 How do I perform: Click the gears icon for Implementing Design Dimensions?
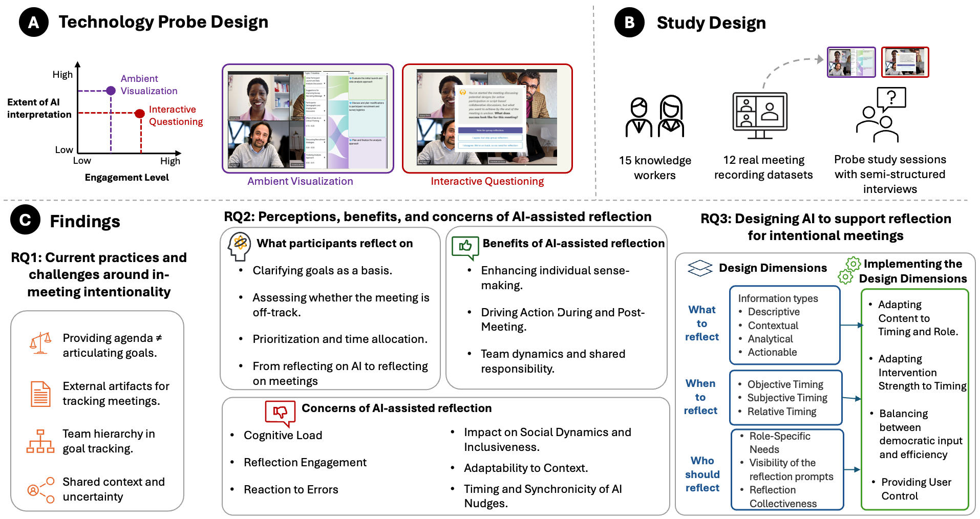click(x=849, y=271)
